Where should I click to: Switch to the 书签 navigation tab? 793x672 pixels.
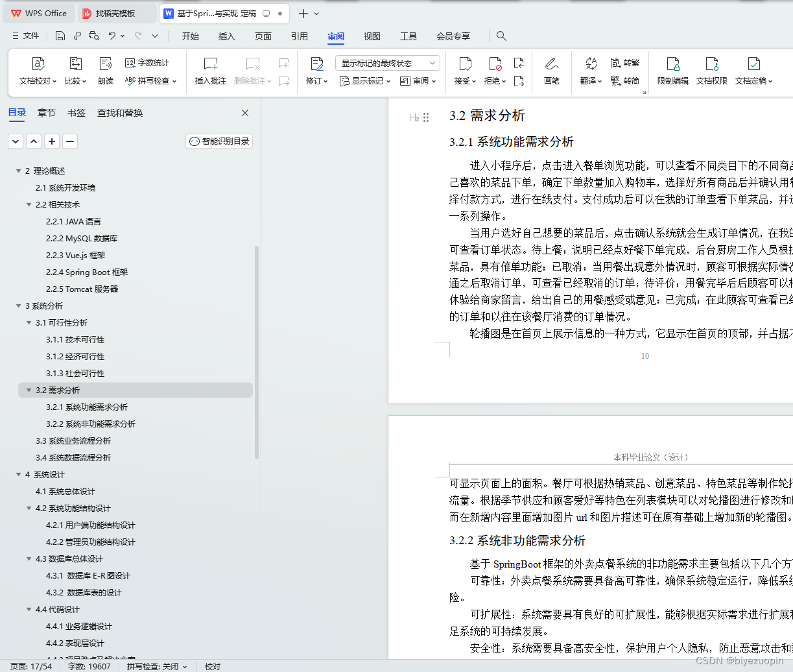77,113
